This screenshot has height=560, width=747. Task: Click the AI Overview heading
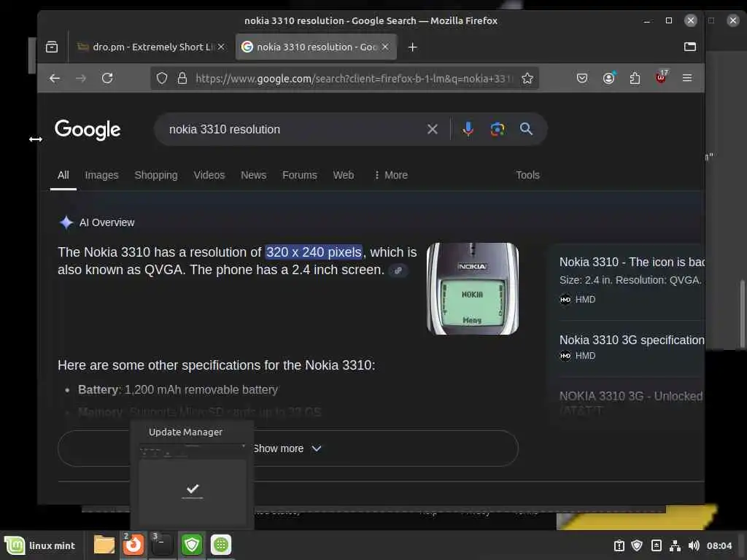[x=107, y=222]
